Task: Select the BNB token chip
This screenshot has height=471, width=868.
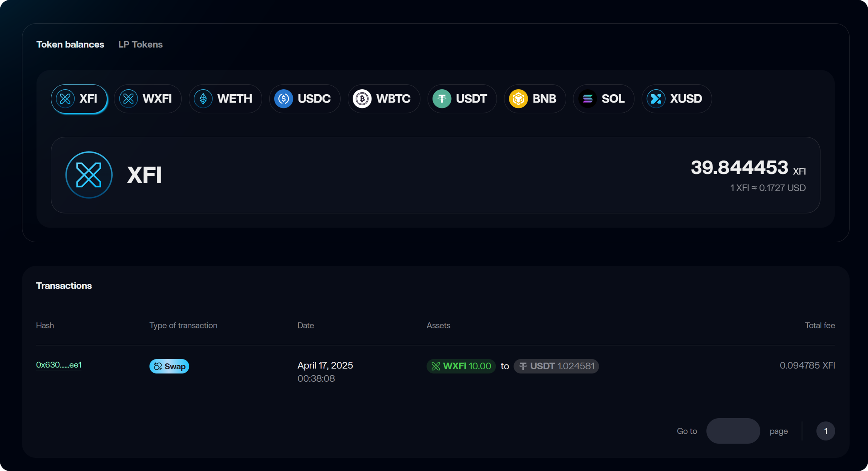Action: (x=535, y=99)
